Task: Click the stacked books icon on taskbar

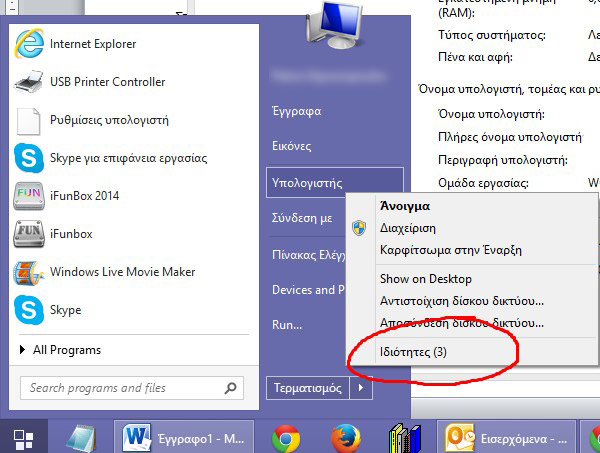Action: [x=403, y=437]
